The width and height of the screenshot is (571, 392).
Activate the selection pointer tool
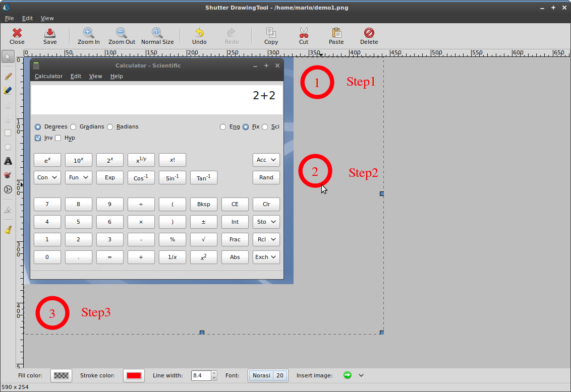[8, 56]
